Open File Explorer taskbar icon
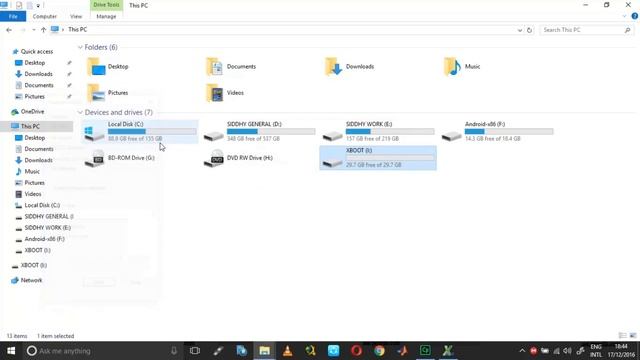 click(x=264, y=351)
